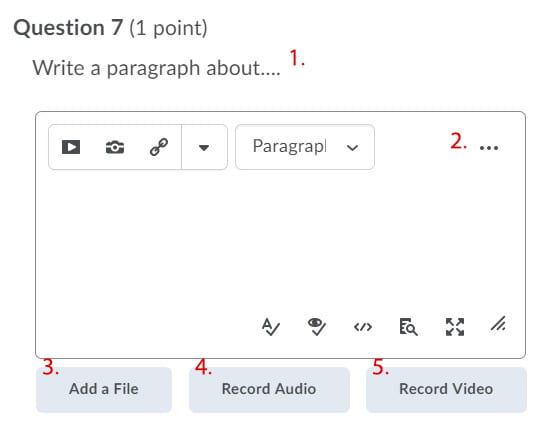Run the spell check tool
557x429 pixels.
click(271, 327)
